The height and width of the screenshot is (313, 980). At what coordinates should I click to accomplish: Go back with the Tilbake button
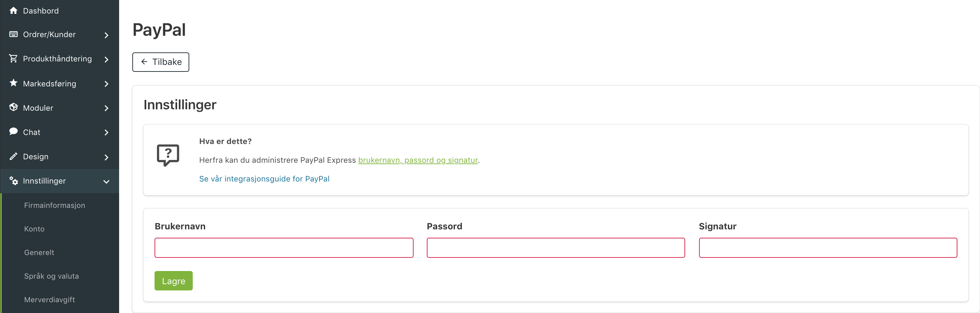[160, 62]
